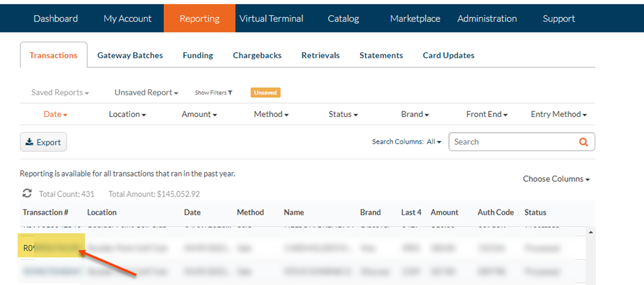Click the search magnifier icon

[583, 142]
